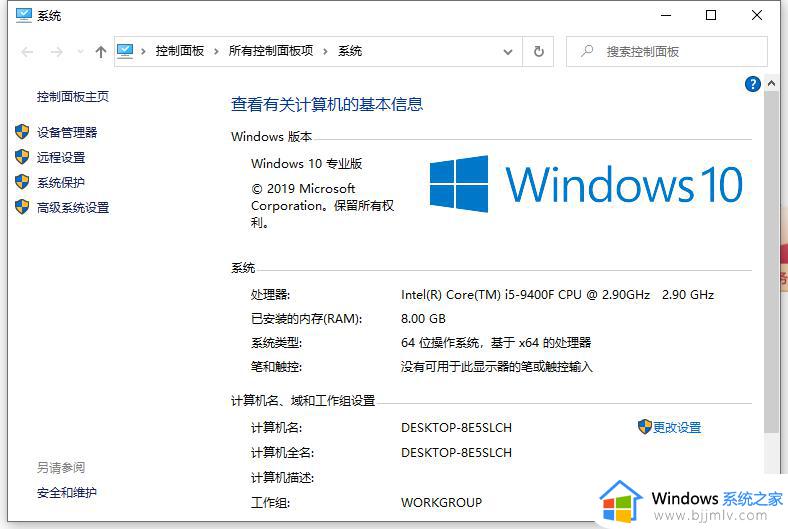Image resolution: width=788 pixels, height=529 pixels.
Task: Click shield icon beside 高级系统设置
Action: point(22,206)
